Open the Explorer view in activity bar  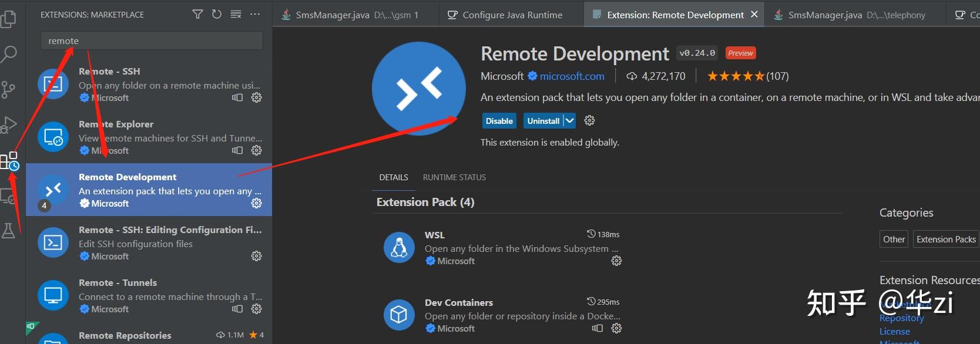coord(9,18)
